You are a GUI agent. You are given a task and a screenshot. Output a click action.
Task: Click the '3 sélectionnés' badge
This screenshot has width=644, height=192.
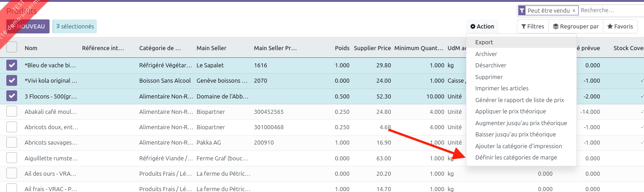point(75,27)
